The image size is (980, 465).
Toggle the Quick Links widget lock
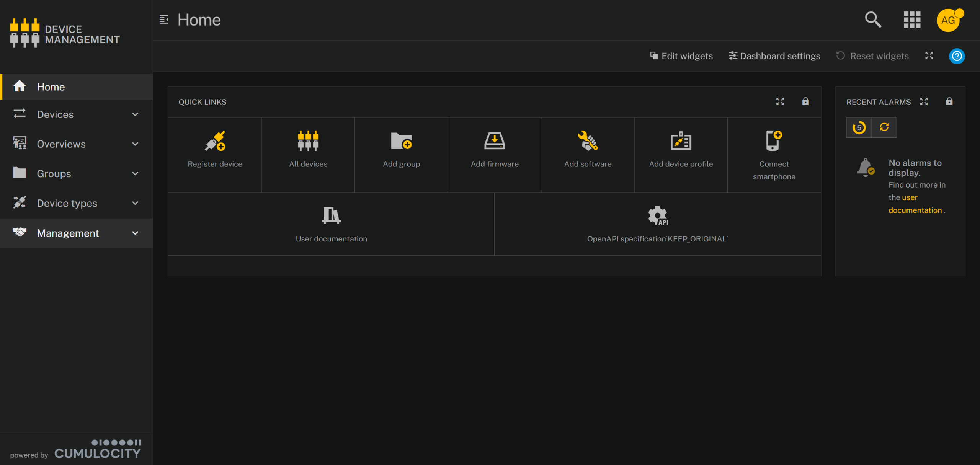pyautogui.click(x=805, y=101)
